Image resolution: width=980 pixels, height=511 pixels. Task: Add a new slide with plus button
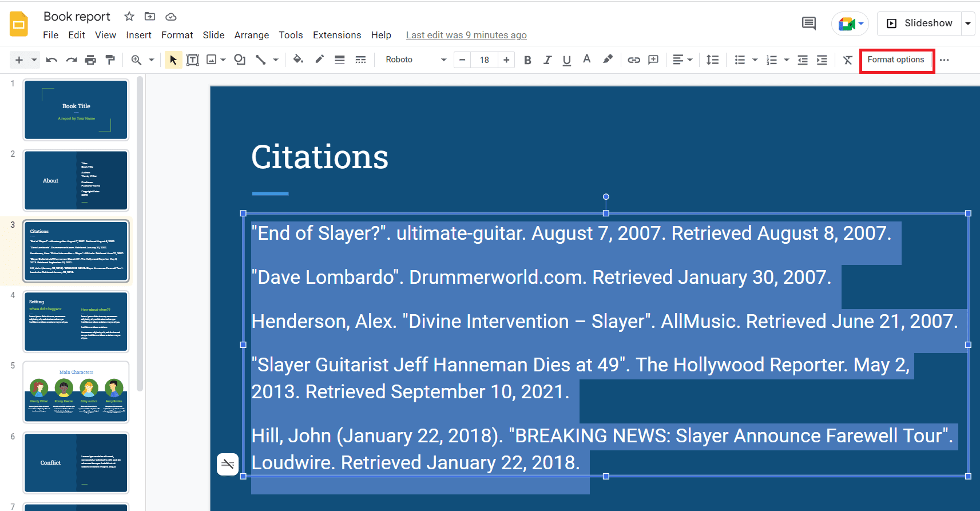click(19, 60)
